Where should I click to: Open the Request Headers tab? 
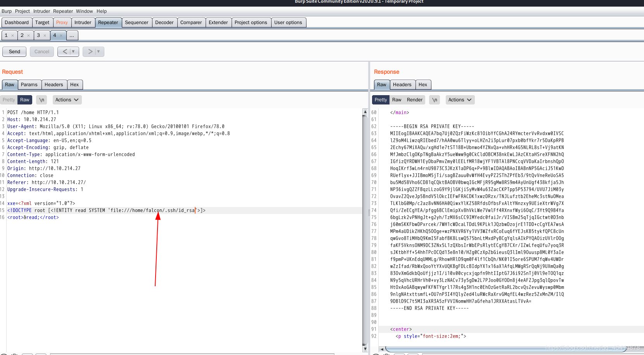54,85
